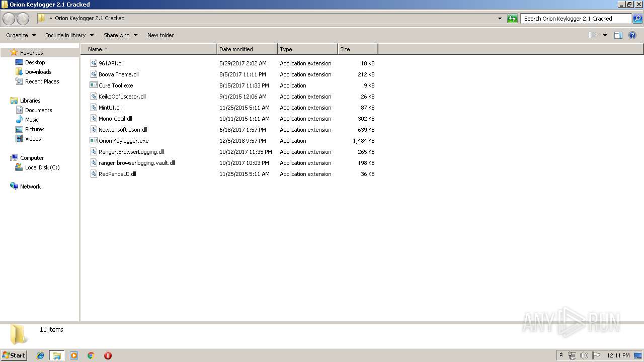This screenshot has width=644, height=362.
Task: Click the taskbar clock showing 12:11 PM
Action: 618,355
